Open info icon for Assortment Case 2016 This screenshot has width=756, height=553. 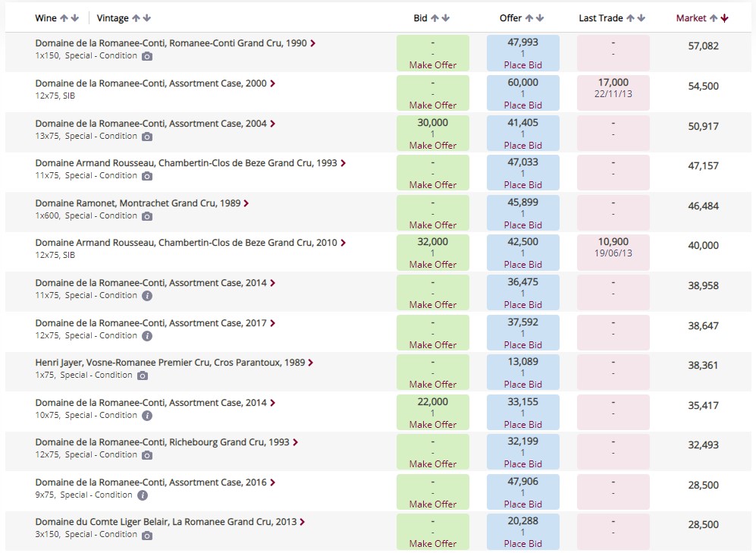(x=143, y=495)
